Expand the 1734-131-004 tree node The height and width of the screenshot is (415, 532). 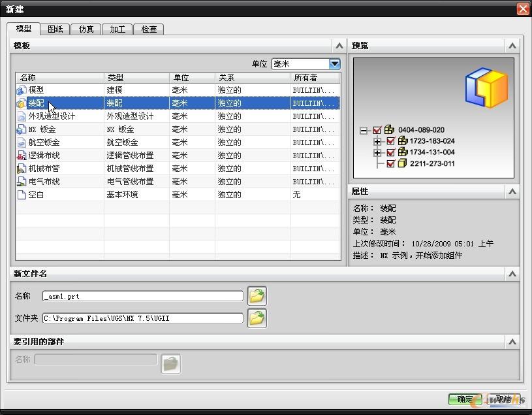tap(377, 152)
